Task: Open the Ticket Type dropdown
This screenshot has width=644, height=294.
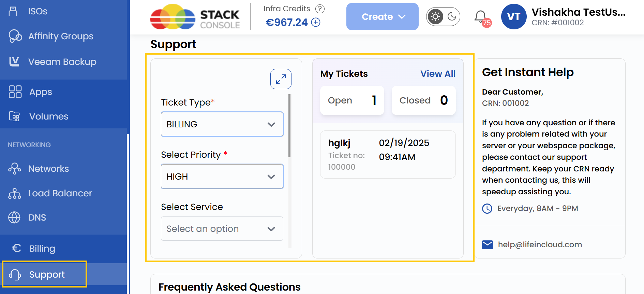Action: pyautogui.click(x=222, y=124)
